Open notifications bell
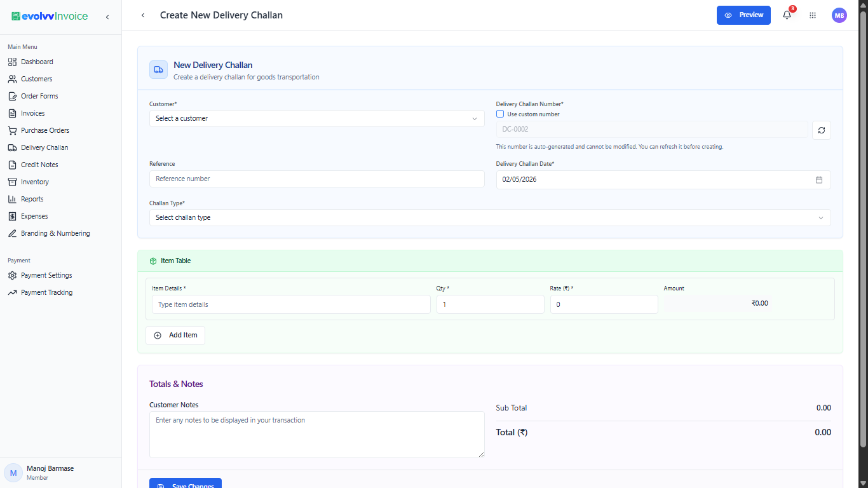 click(787, 15)
